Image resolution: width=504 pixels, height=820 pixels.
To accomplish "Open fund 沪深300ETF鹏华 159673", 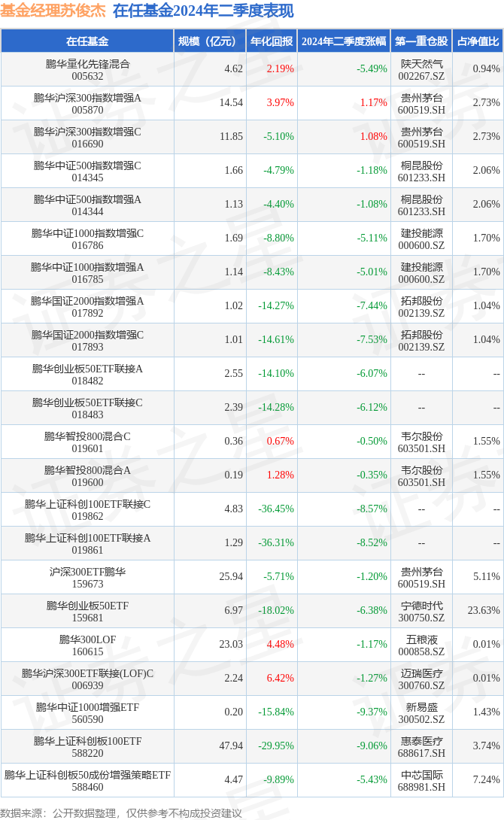I will pos(87,578).
